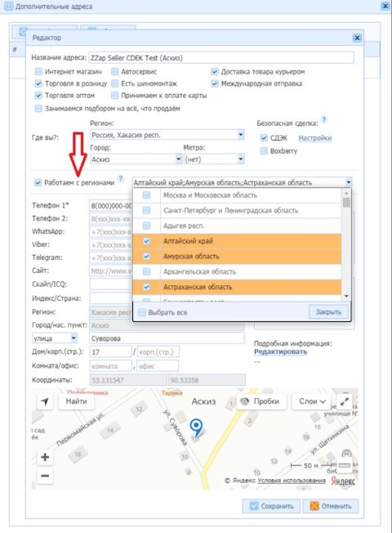
Task: Click the blue location pin on map
Action: point(196,427)
